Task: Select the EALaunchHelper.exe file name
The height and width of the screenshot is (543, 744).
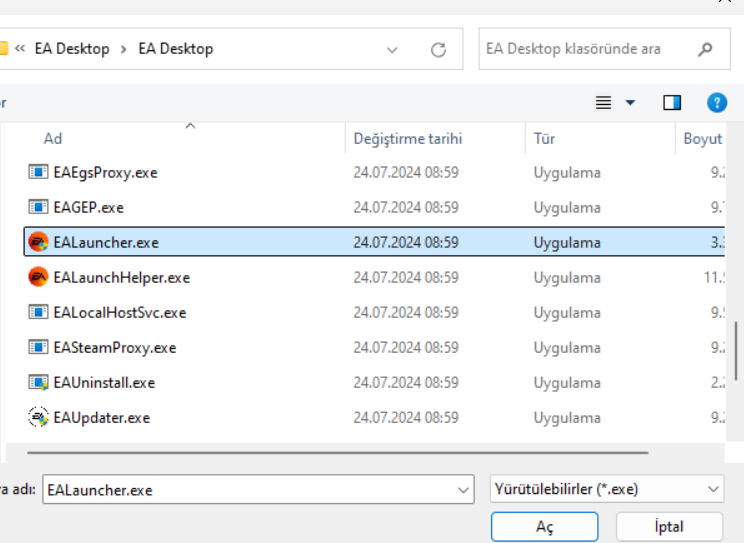Action: (122, 278)
